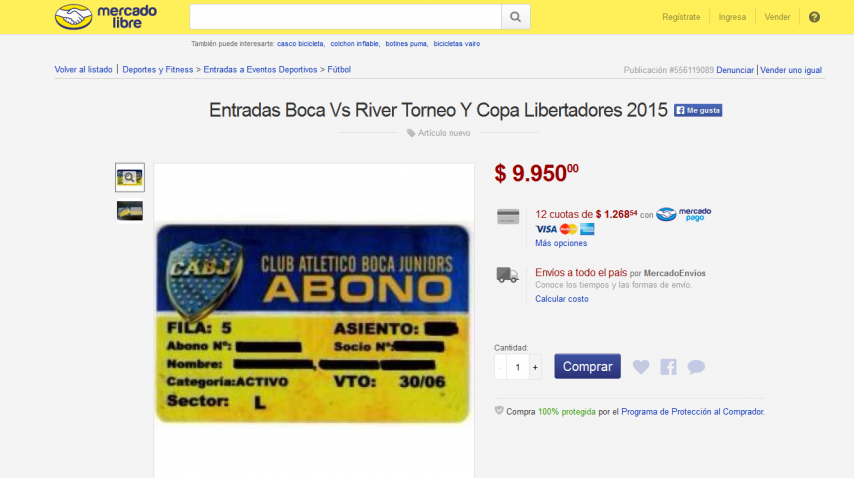This screenshot has height=478, width=854.
Task: Click Programa de Protección al Comprador link
Action: point(692,412)
